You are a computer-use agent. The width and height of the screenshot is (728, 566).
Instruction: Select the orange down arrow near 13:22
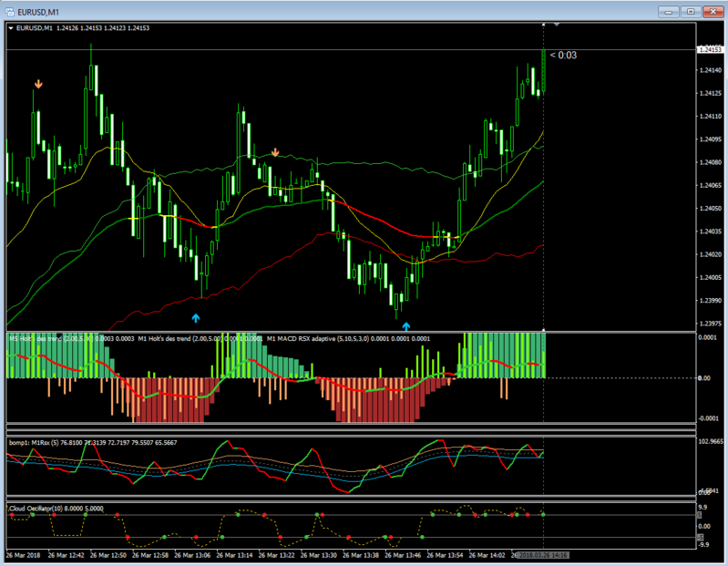(x=275, y=152)
